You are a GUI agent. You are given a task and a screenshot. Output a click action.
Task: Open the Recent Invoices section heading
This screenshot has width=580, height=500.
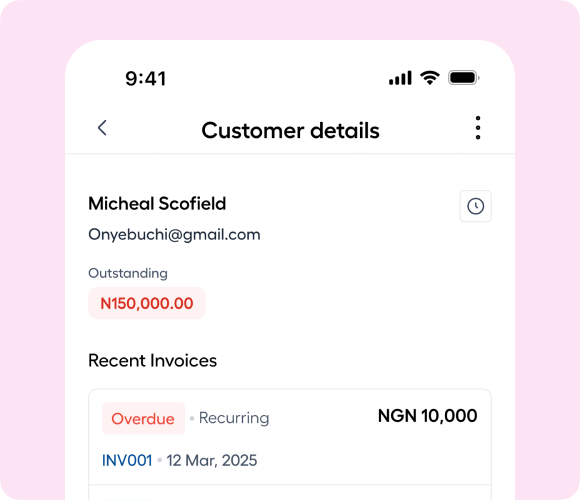click(152, 361)
